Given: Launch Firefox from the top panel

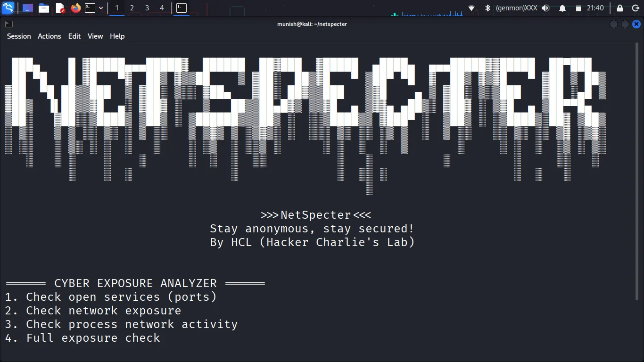Looking at the screenshot, I should pos(76,8).
